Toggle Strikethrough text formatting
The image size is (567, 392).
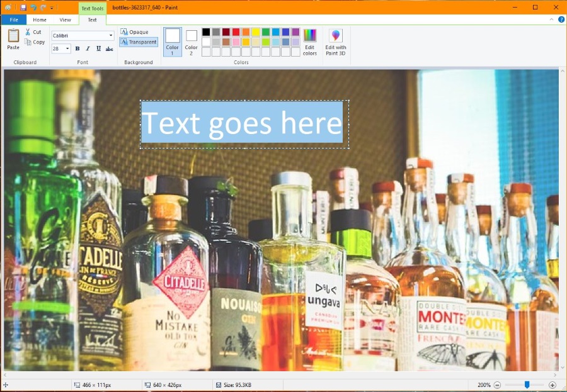[x=109, y=48]
